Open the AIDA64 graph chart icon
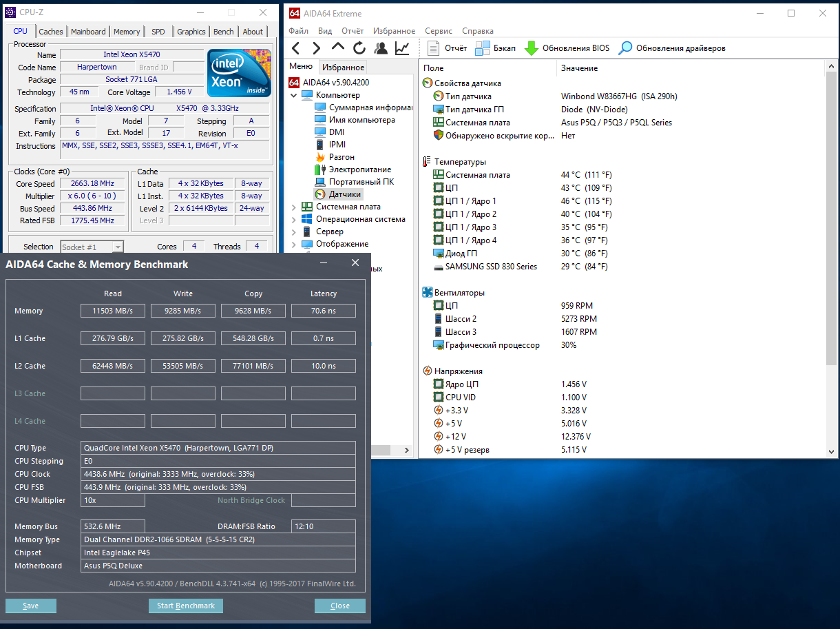The image size is (840, 629). coord(402,48)
